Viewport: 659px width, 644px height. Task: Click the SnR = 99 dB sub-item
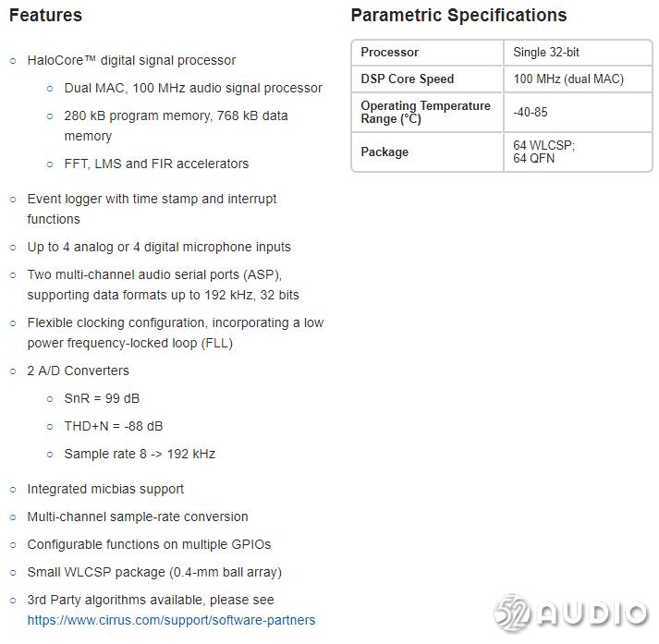[102, 398]
